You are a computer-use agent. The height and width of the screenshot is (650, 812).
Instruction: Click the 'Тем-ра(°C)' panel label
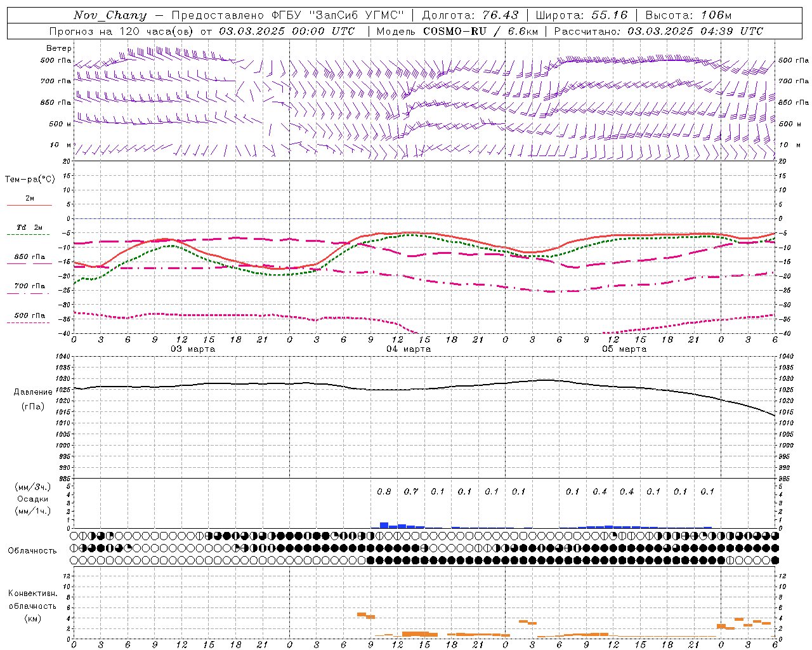[x=30, y=180]
